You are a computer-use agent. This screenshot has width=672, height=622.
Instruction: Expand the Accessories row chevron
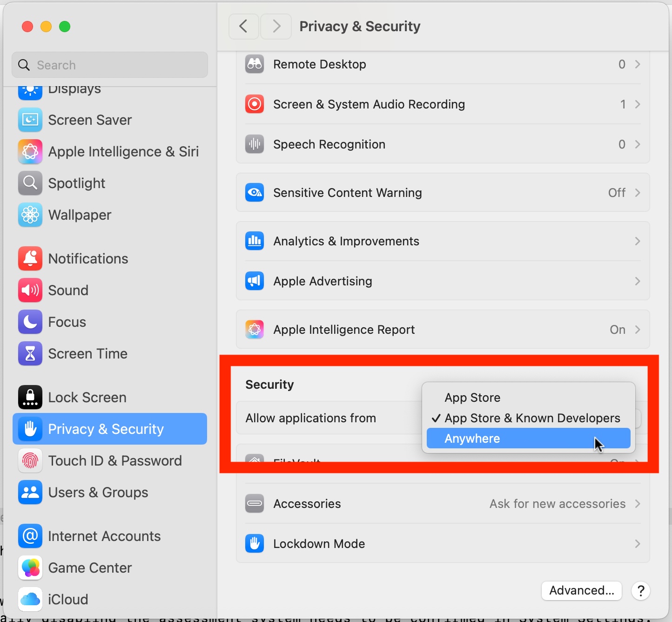coord(638,504)
